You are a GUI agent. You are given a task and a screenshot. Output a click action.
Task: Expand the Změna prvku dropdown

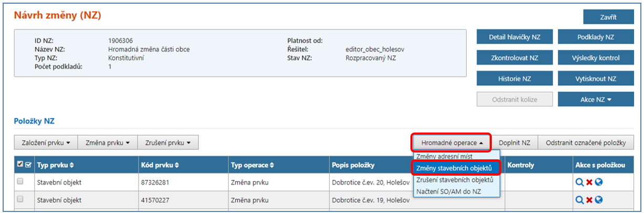[x=108, y=142]
